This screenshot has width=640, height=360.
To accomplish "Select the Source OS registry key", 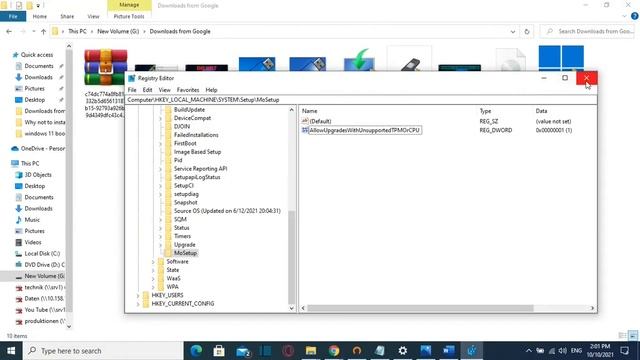I will [227, 211].
